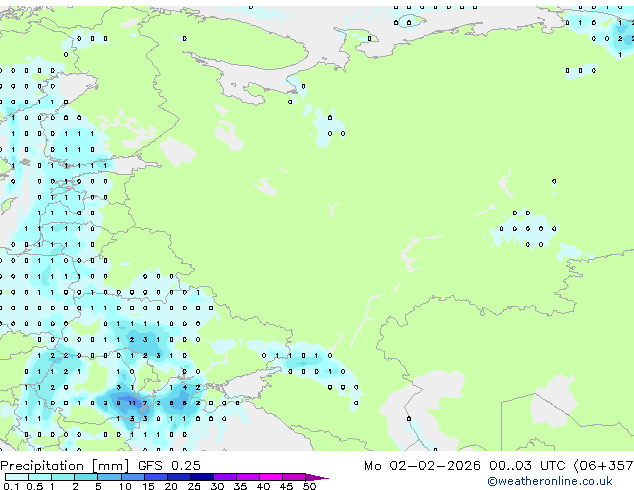634x490 pixels.
Task: Select the 20–25 mm legend color swatch
Action: click(178, 477)
